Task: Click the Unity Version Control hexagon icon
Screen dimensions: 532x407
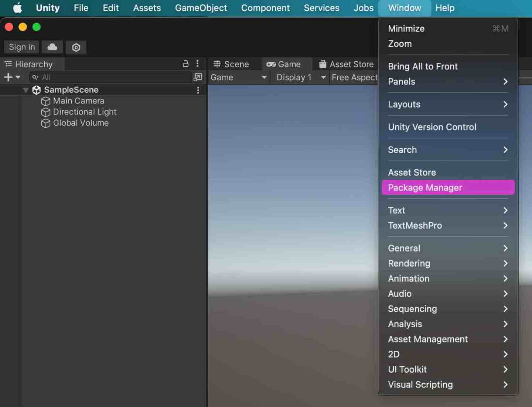Action: pyautogui.click(x=76, y=47)
